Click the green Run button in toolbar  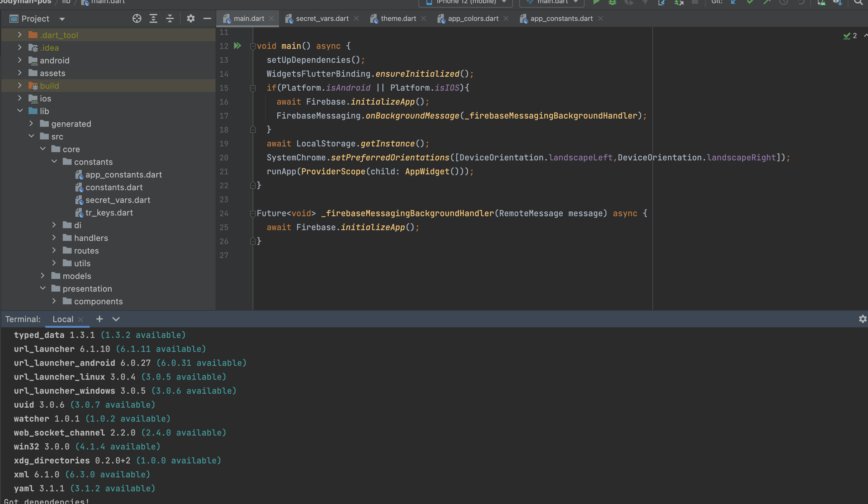point(596,2)
